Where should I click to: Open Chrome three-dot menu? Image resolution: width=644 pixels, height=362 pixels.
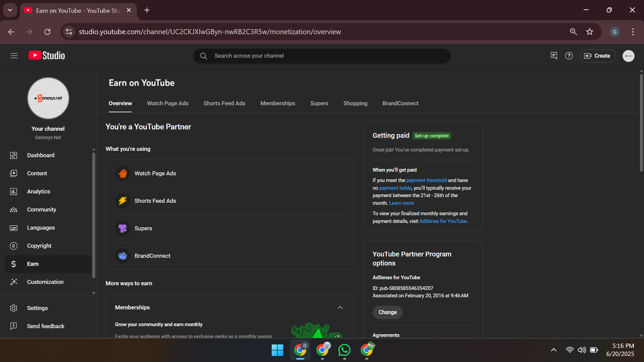coord(633,32)
